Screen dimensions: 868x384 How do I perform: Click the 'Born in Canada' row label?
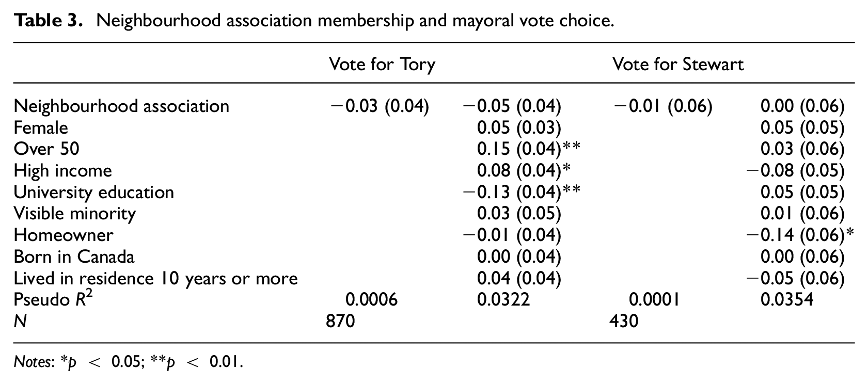coord(74,257)
